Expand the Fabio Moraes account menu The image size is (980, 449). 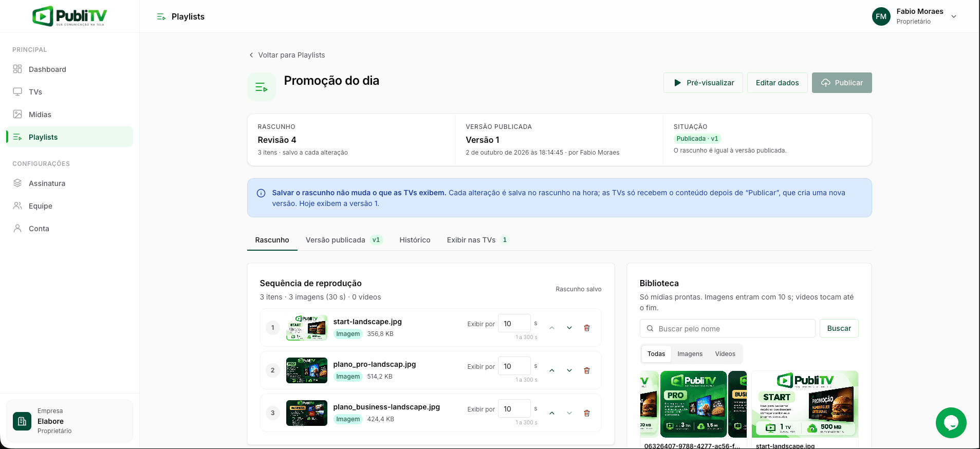(954, 16)
